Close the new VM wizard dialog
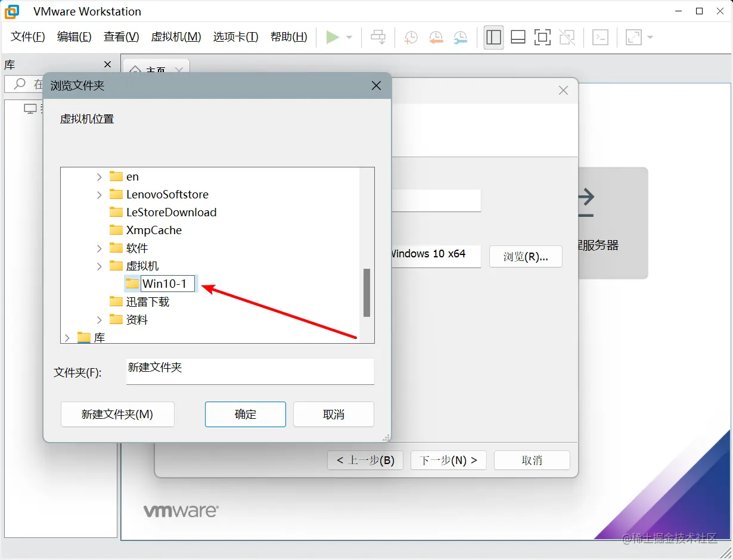This screenshot has width=733, height=560. 563,91
